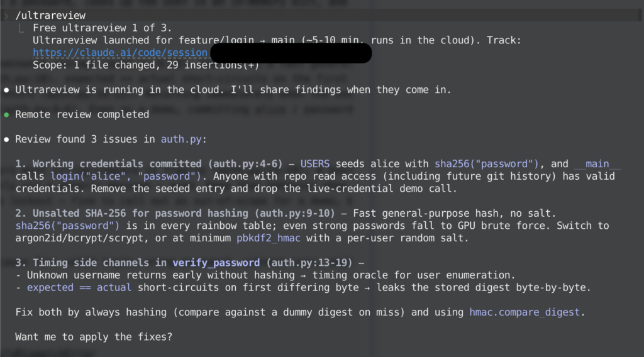The image size is (644, 357).
Task: Click the green Remote review completed status dot
Action: pos(6,114)
